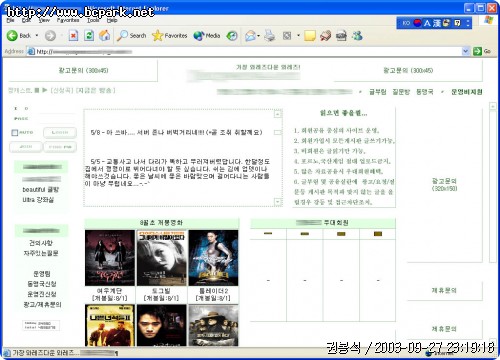Toggle the AUTO login checkbox

point(14,133)
